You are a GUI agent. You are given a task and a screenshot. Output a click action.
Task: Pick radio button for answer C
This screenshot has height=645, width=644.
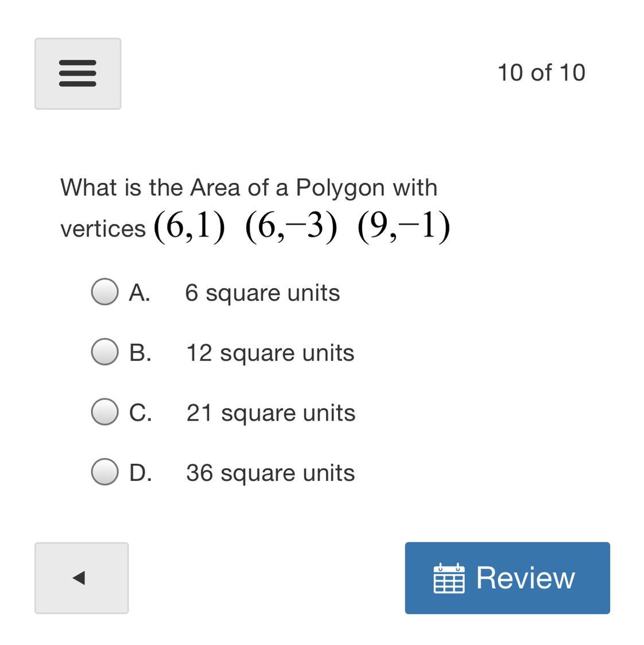[x=104, y=412]
